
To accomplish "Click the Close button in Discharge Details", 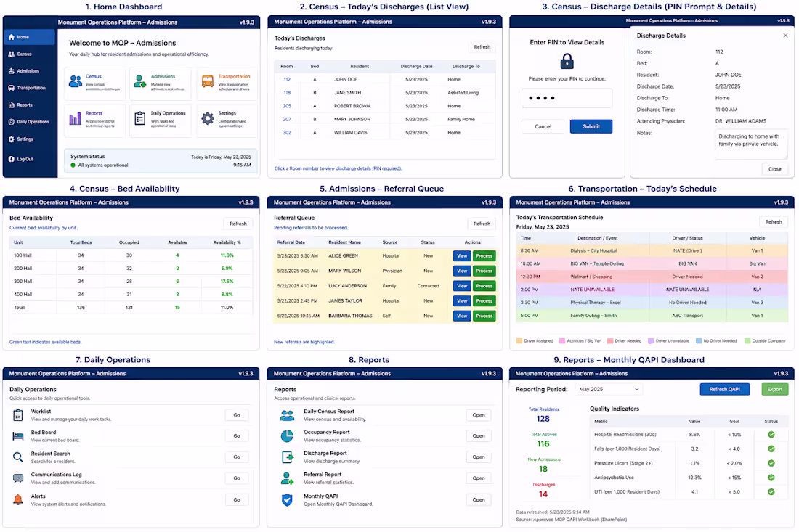I will 774,169.
